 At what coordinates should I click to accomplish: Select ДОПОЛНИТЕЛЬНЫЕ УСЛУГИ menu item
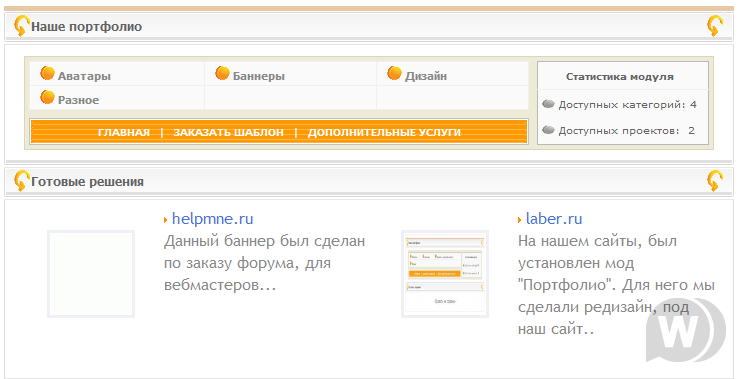(384, 133)
